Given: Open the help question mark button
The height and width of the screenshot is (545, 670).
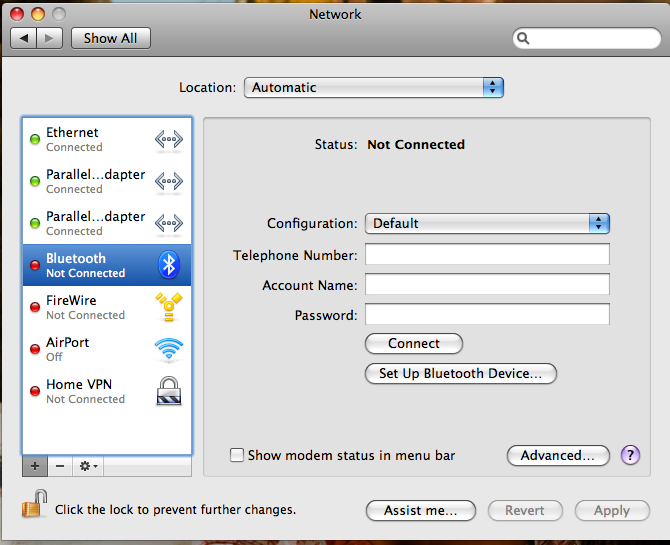Looking at the screenshot, I should point(630,455).
